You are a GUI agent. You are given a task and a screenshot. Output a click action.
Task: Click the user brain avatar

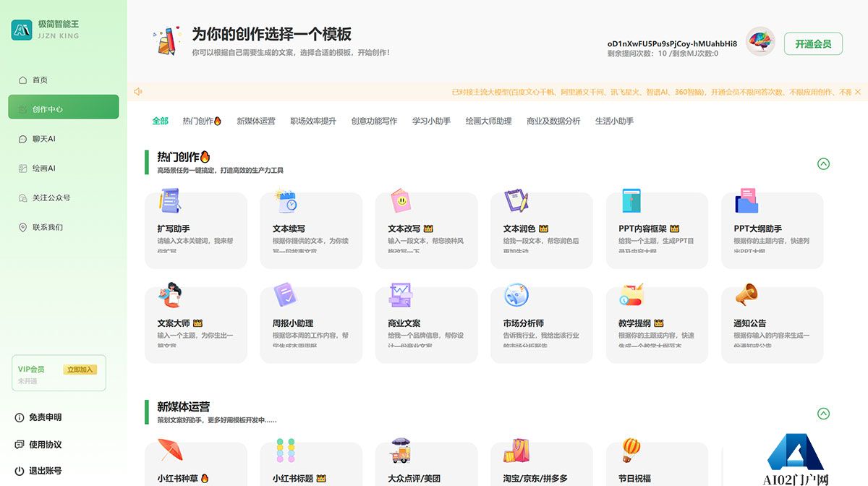click(760, 42)
